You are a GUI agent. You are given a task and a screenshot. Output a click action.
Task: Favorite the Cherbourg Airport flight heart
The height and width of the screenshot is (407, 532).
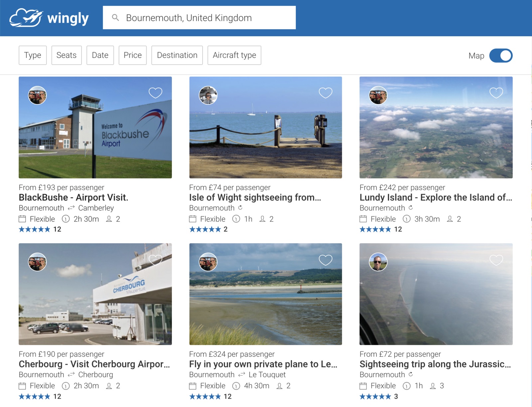point(155,260)
